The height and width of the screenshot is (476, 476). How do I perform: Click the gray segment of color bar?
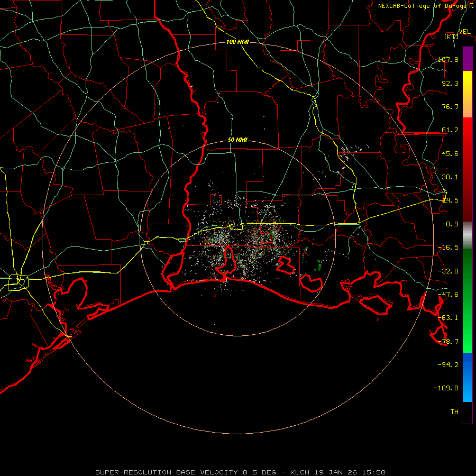coord(467,235)
